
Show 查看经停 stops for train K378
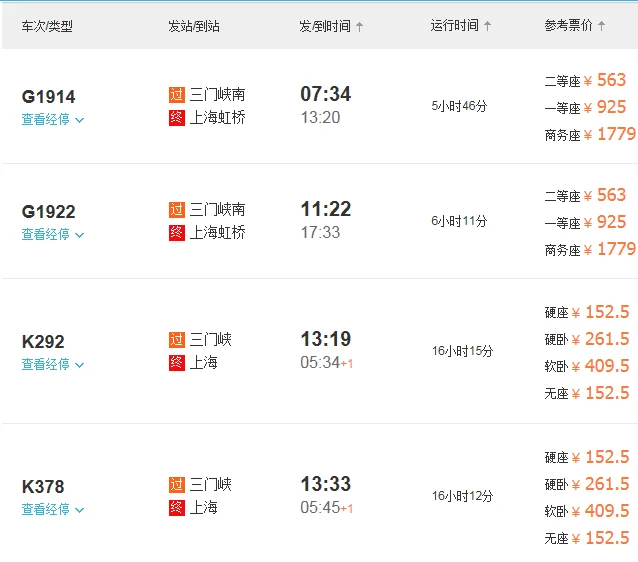tap(53, 509)
